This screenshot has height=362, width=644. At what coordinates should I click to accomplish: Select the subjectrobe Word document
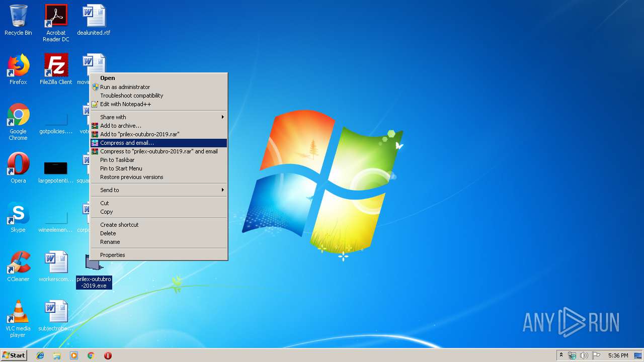[x=56, y=316]
